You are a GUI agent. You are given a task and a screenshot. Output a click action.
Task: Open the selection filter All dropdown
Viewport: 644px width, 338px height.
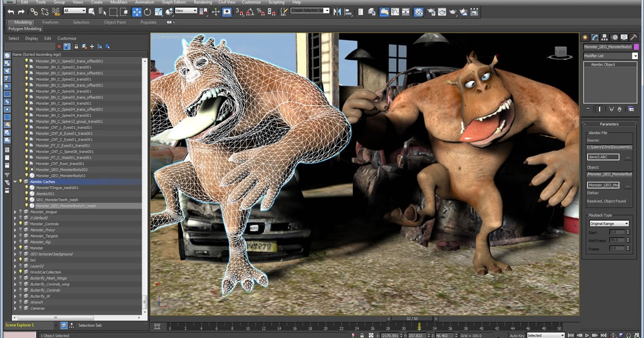pos(74,11)
